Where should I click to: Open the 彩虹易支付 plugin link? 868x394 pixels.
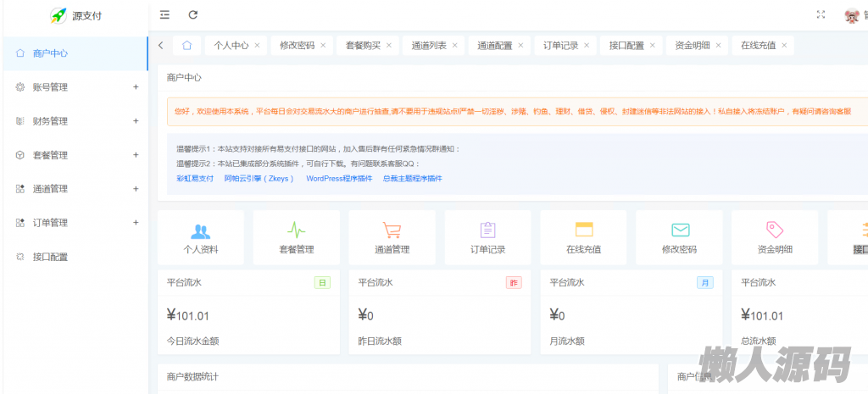(195, 179)
